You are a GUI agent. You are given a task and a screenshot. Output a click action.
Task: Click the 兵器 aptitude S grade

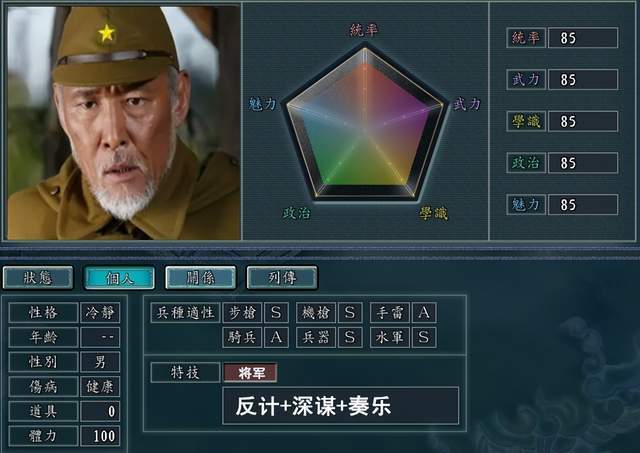pos(350,337)
